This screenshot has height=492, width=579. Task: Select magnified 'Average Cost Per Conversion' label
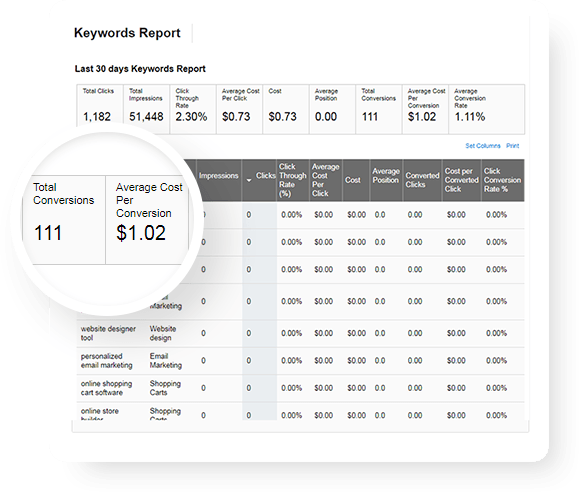[149, 200]
